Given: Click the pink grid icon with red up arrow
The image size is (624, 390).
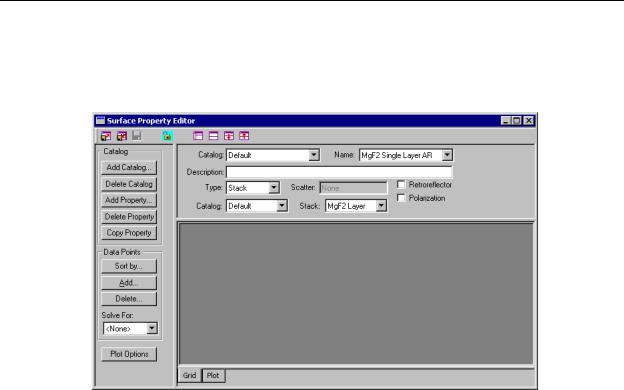Looking at the screenshot, I should point(244,136).
